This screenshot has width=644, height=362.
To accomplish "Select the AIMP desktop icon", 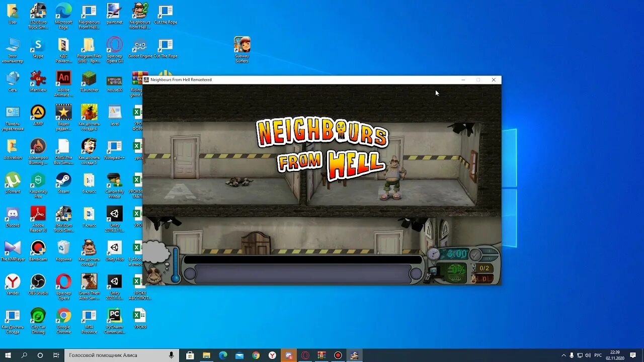I will pos(38,116).
